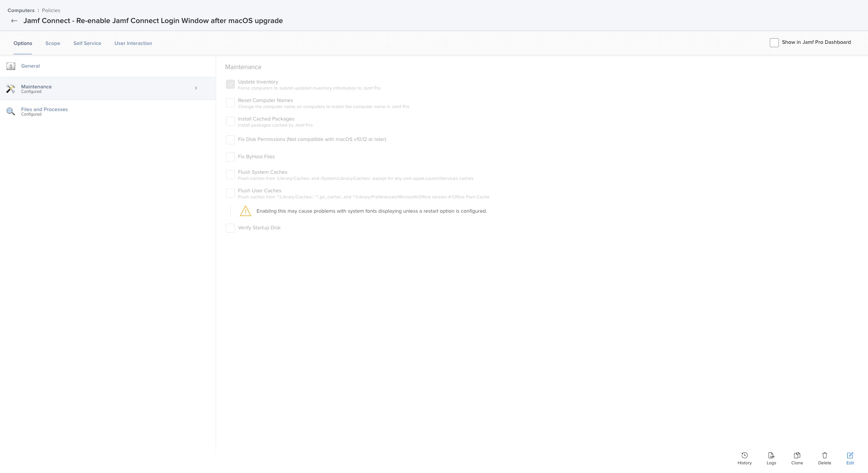Open the policy Logs icon
Screen dimensions: 868x473
pos(771,455)
